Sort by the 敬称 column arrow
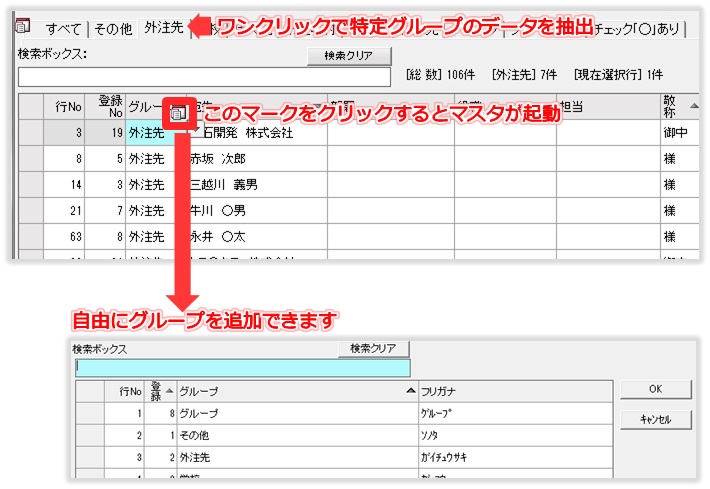This screenshot has height=489, width=710. point(693,104)
